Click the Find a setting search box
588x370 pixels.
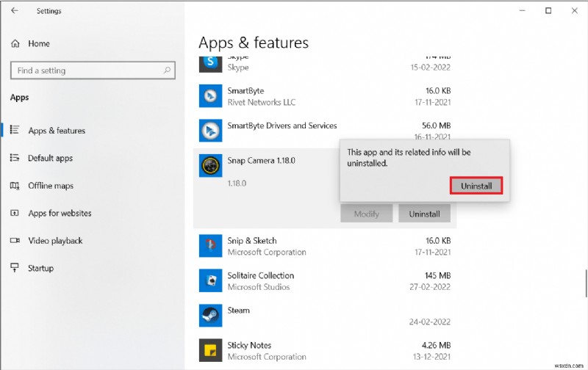tap(93, 70)
